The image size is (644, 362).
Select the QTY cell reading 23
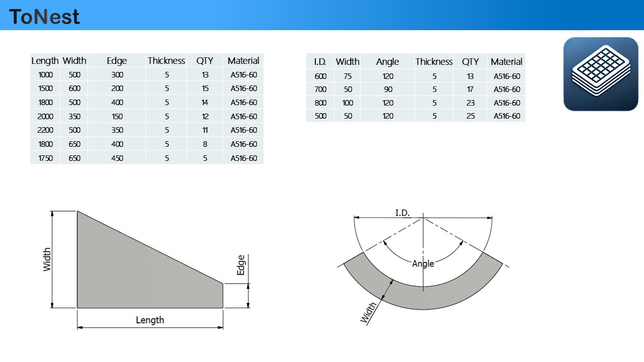(x=470, y=103)
